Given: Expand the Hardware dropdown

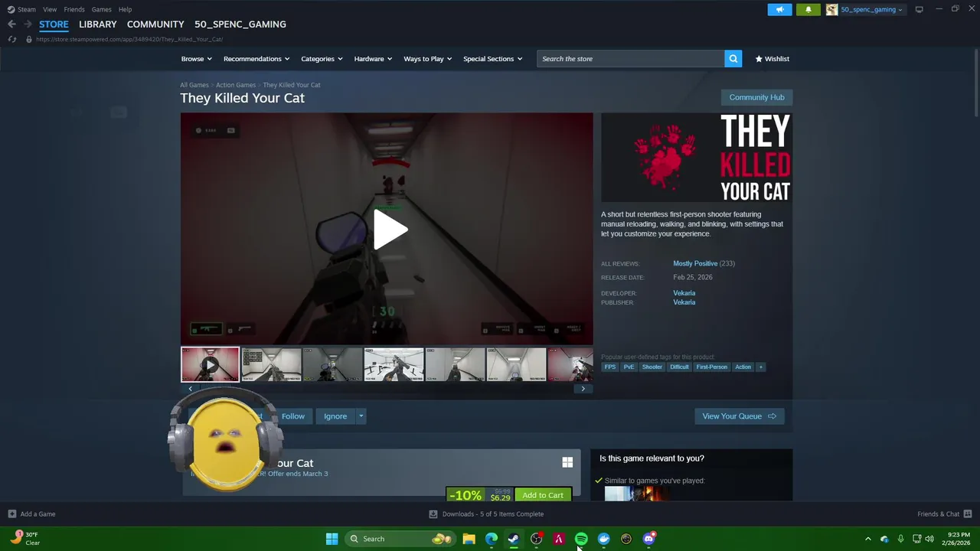Looking at the screenshot, I should (373, 59).
